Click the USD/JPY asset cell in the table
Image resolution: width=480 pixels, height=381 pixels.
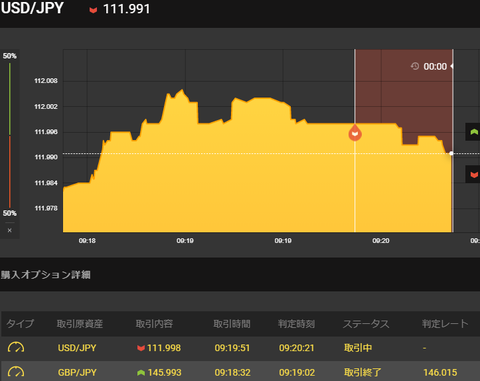pos(77,348)
